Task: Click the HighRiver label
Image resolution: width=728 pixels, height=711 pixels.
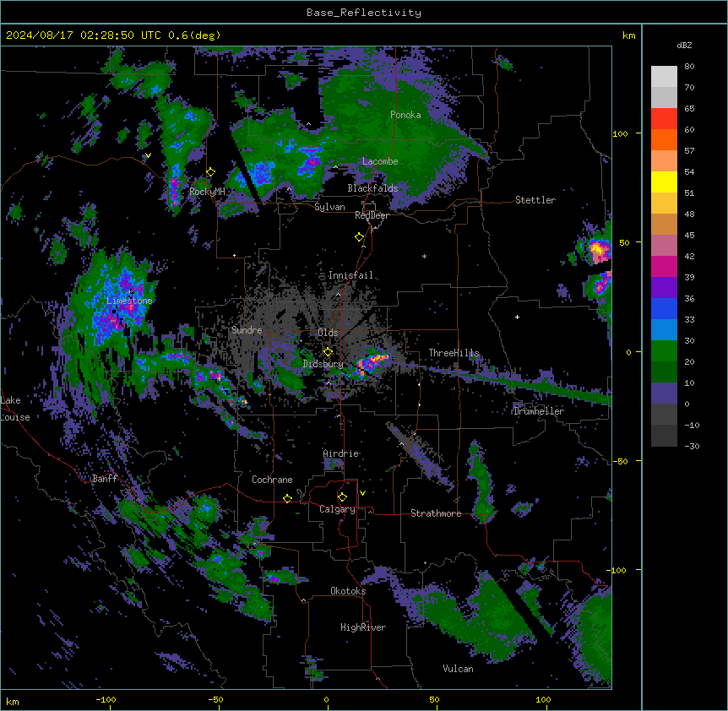Action: (x=363, y=627)
